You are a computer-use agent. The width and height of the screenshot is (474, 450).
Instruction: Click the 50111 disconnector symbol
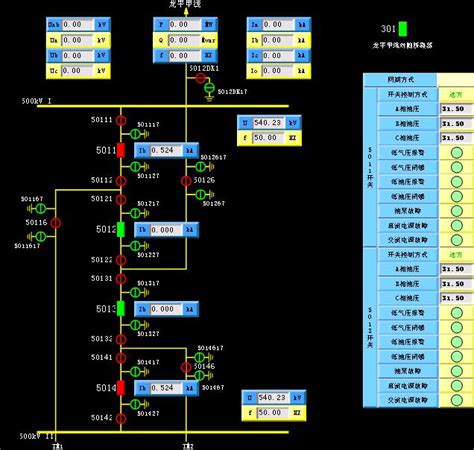pos(121,120)
